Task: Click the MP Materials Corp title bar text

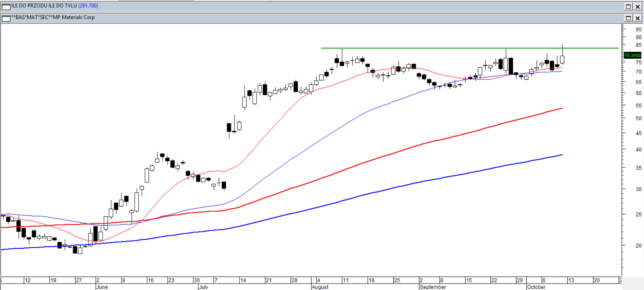Action: coord(53,17)
